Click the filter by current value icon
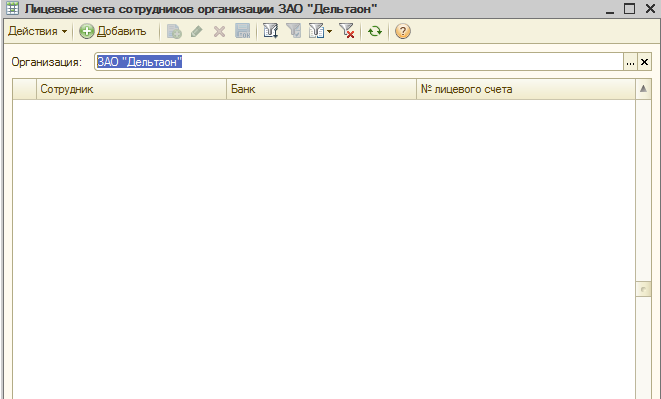 tap(294, 31)
